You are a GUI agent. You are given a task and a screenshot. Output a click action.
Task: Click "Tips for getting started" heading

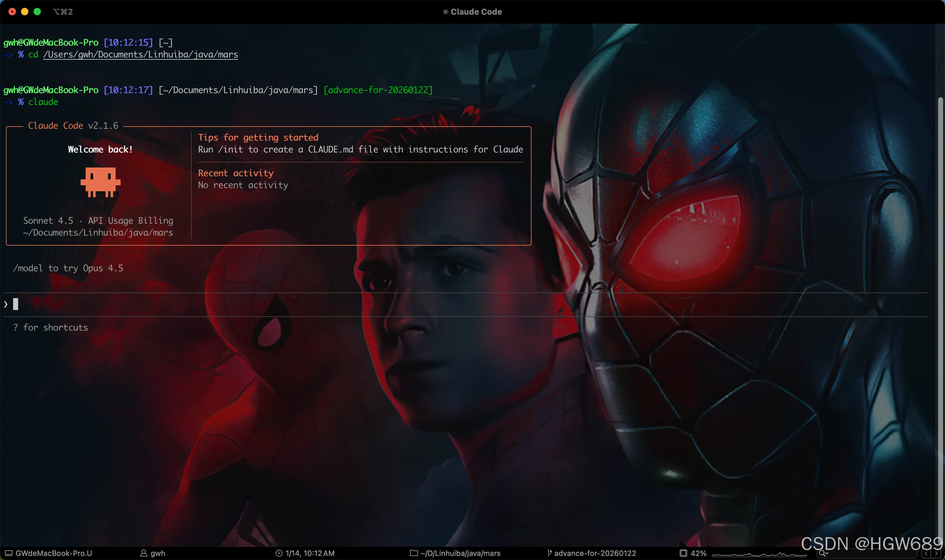coord(258,137)
